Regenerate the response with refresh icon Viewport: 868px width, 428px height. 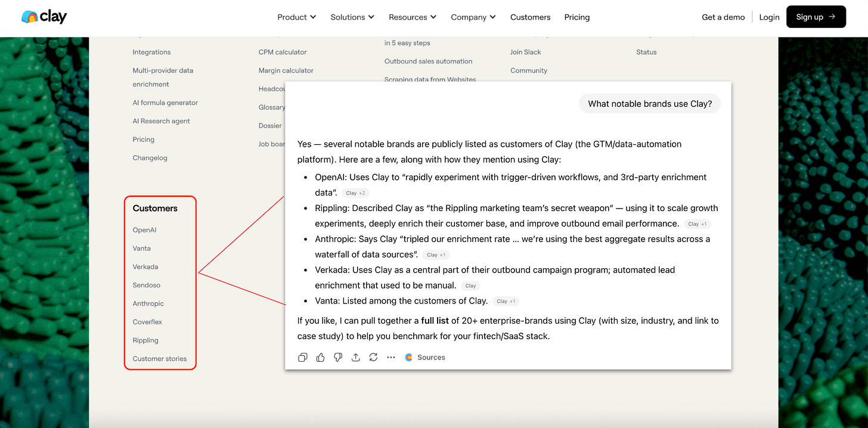pos(373,357)
